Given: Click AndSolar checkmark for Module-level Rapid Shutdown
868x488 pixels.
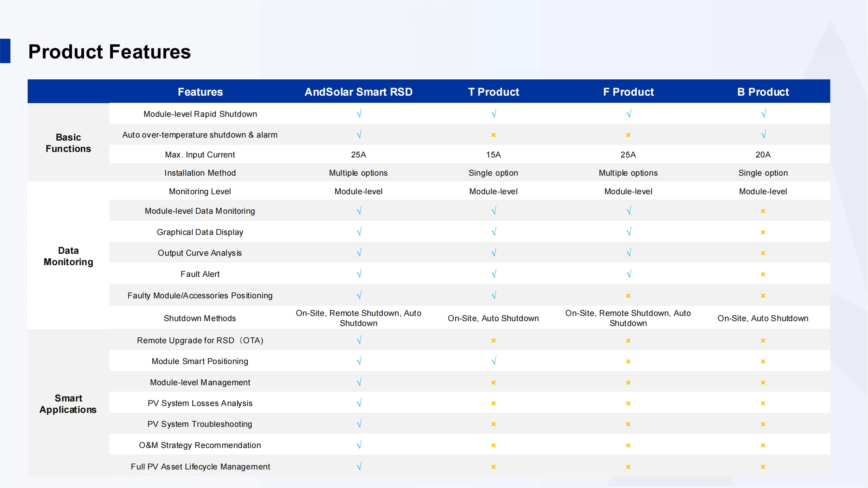Looking at the screenshot, I should tap(359, 114).
